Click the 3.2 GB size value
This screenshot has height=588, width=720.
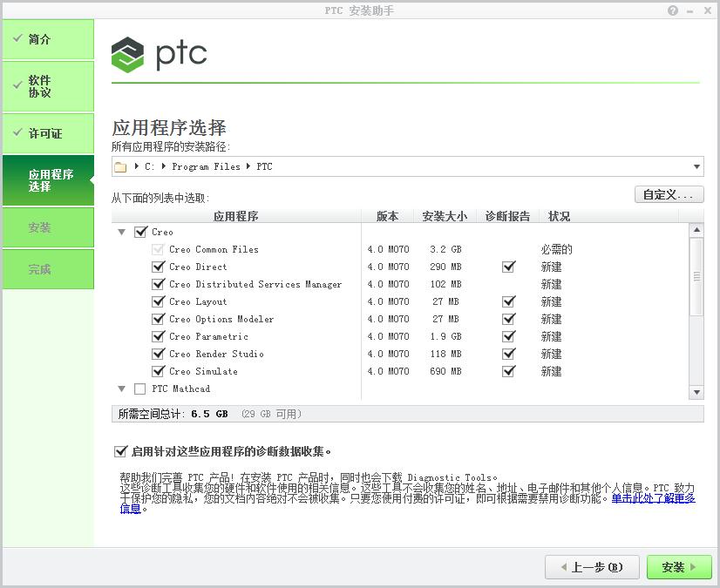[445, 249]
